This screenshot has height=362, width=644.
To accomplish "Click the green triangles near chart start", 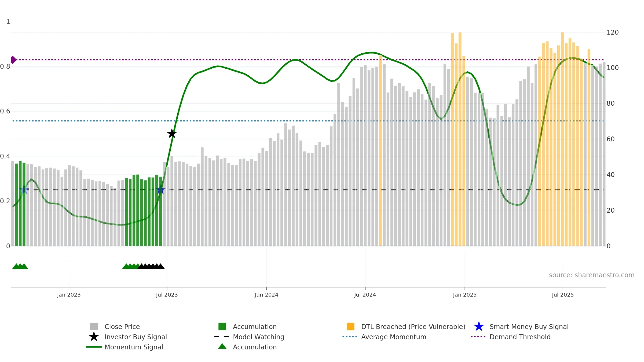I will 20,266.
